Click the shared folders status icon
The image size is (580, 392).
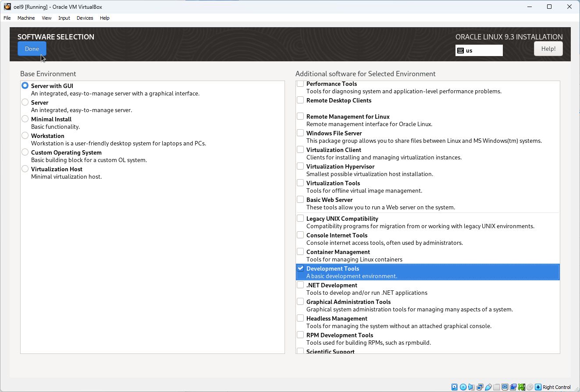pyautogui.click(x=496, y=387)
